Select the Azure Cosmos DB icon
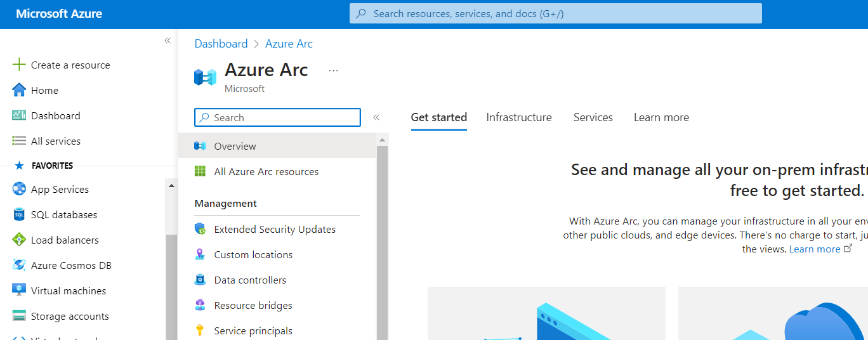 point(19,265)
